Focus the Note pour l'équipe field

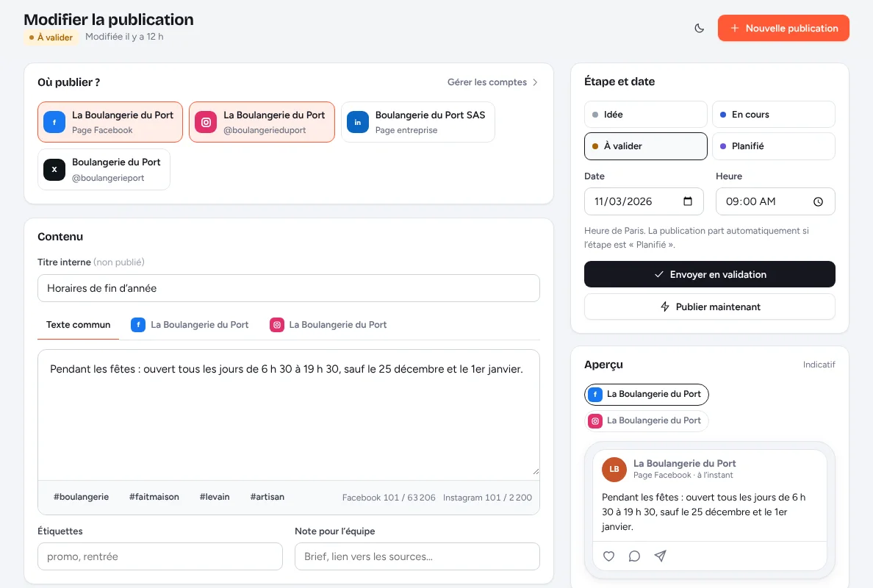pos(417,556)
